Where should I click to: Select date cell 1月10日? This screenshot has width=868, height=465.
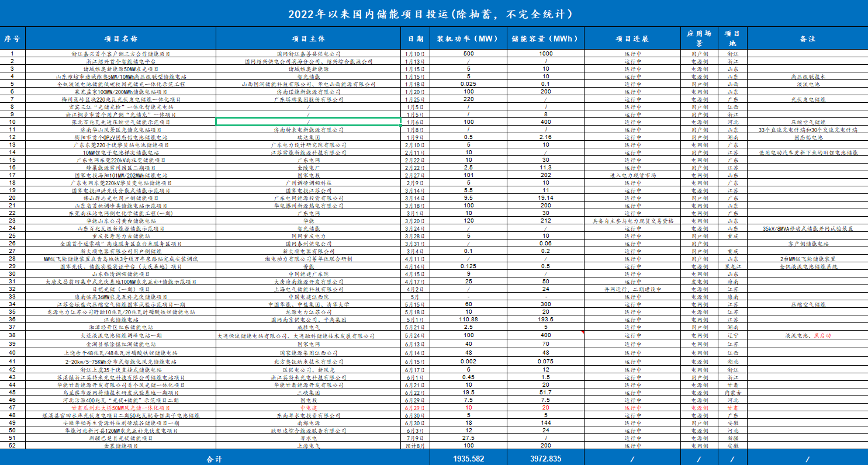[416, 54]
